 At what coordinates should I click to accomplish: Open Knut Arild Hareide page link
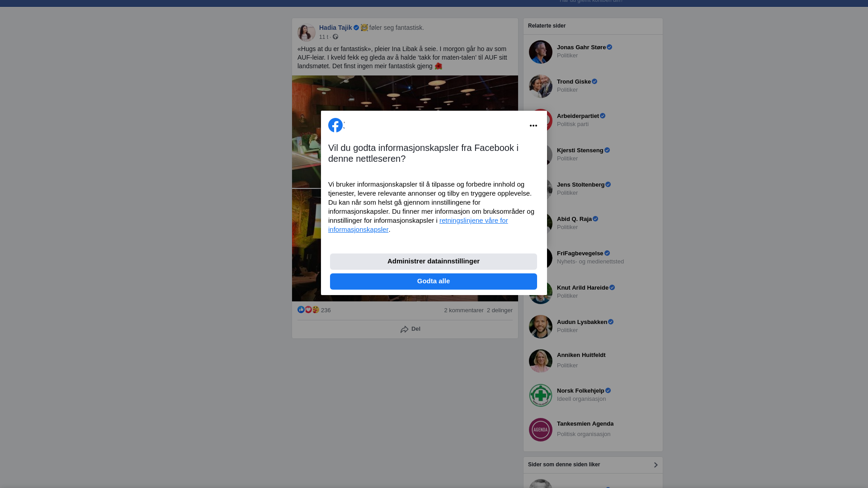click(x=583, y=288)
